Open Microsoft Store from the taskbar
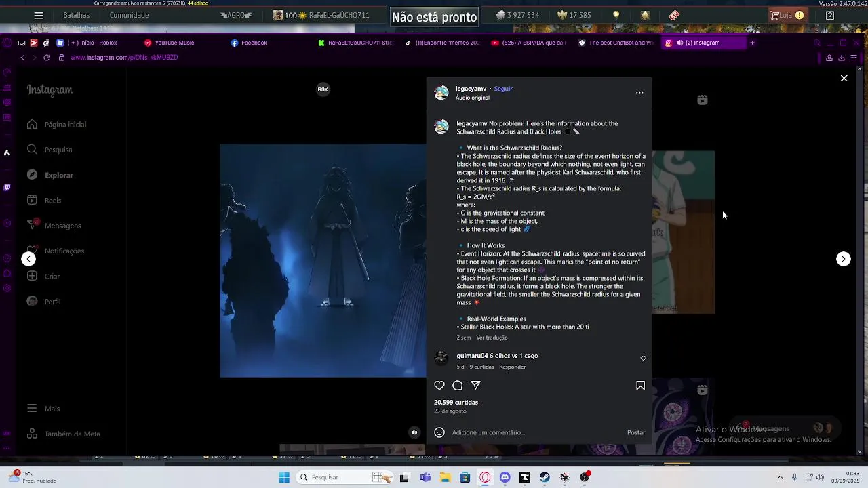The image size is (868, 488). pos(465,477)
